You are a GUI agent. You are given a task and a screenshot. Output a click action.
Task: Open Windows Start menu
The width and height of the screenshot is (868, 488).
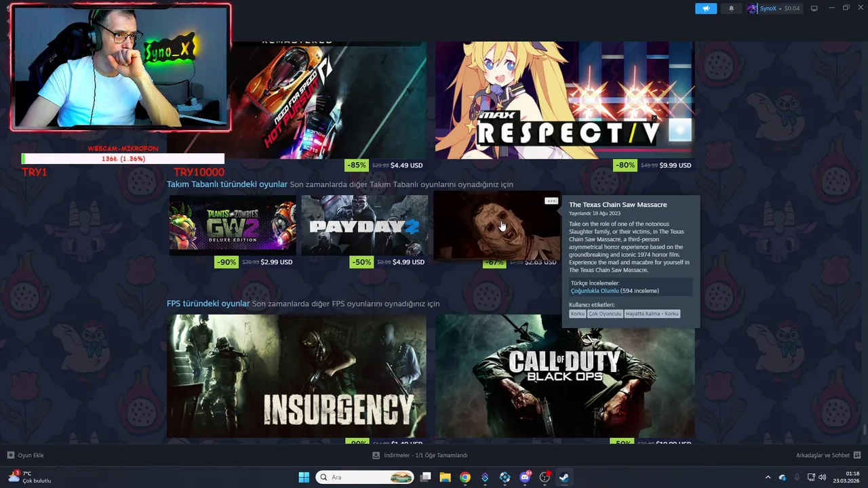[304, 477]
